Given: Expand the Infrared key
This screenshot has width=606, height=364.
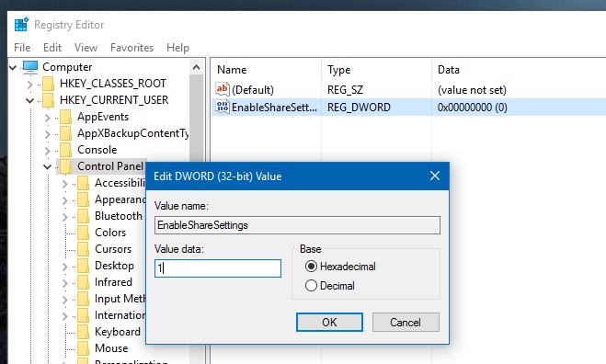Looking at the screenshot, I should pos(65,284).
